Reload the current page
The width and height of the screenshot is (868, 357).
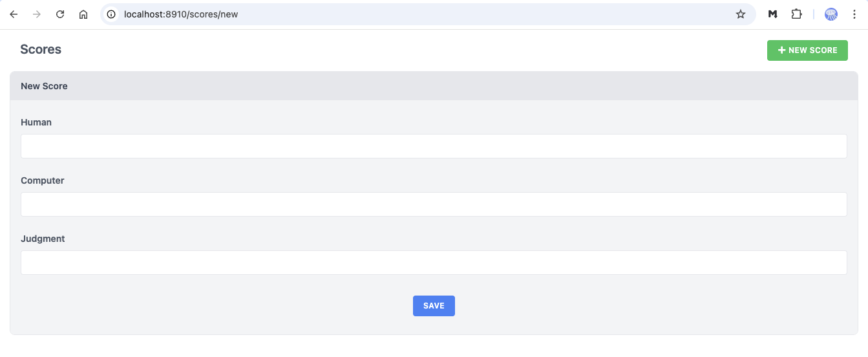coord(60,14)
